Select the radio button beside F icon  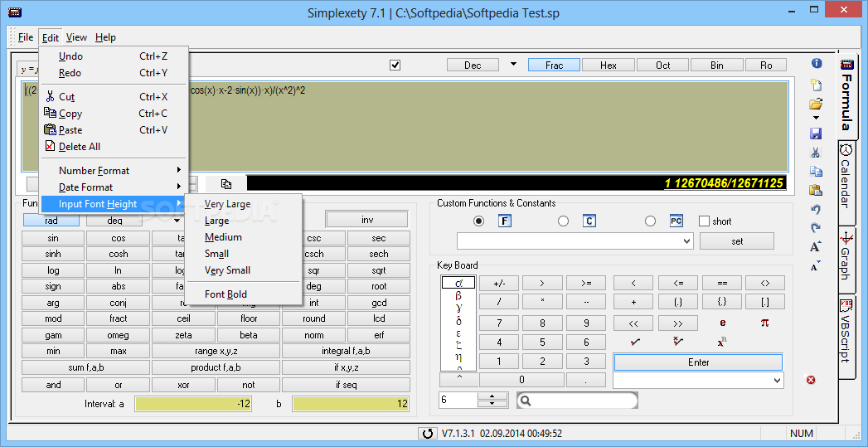(x=479, y=221)
